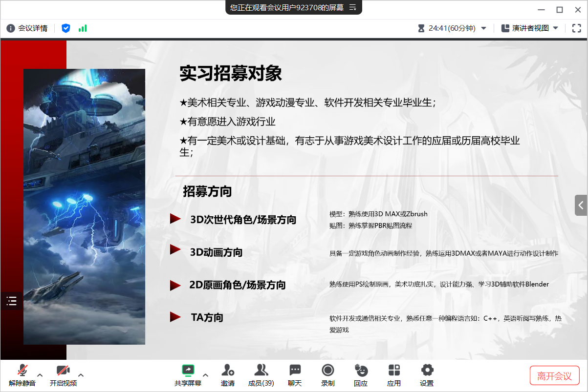Click the Leave Meeting (离开会议) button

(554, 376)
